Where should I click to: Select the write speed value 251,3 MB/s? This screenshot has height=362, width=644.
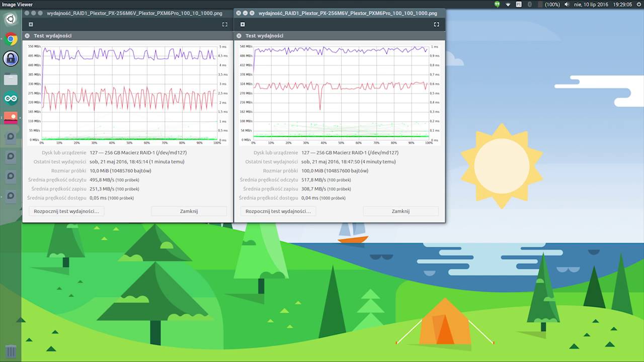[102, 189]
